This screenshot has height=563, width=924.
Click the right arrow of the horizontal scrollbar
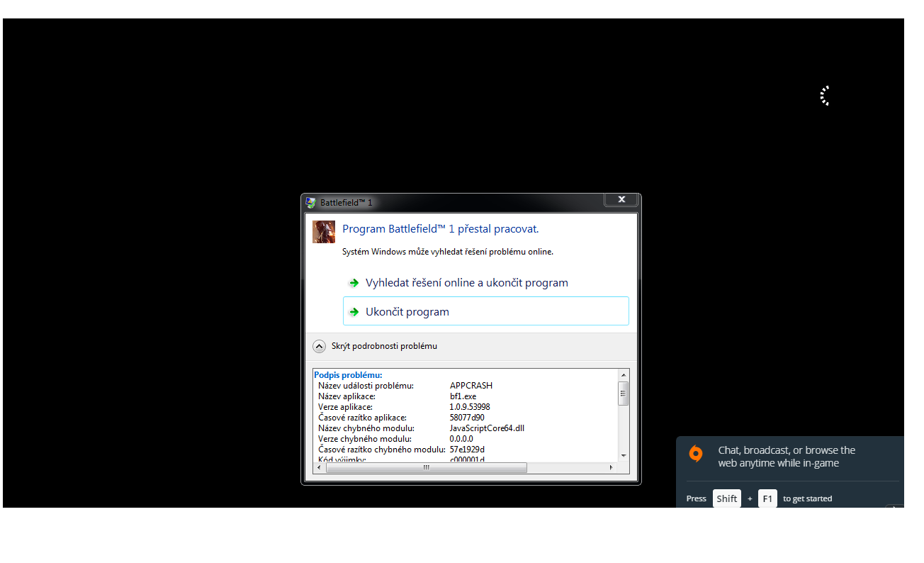pyautogui.click(x=612, y=468)
